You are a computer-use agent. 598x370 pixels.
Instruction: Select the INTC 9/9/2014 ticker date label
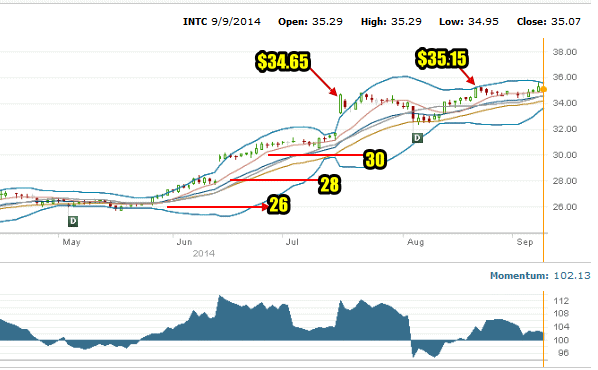coord(222,22)
